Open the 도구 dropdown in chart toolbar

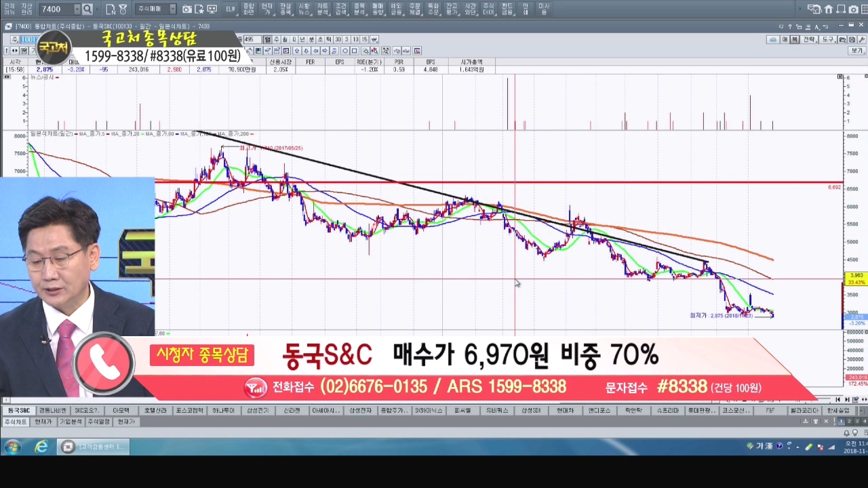829,39
